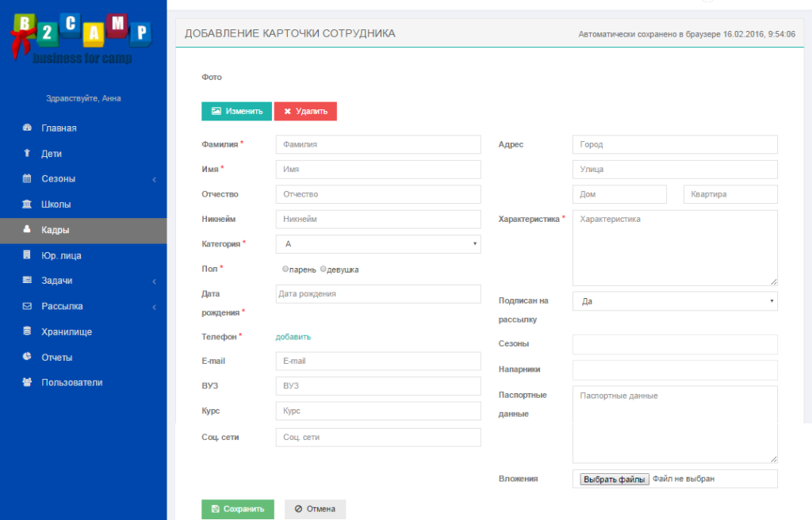Select the девушка radio button
This screenshot has width=812, height=520.
click(x=324, y=270)
